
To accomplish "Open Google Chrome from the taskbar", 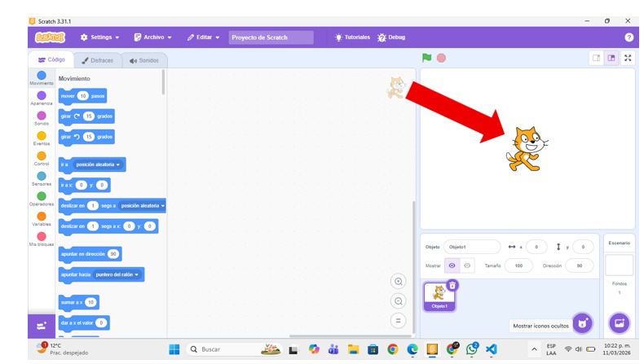I will (x=393, y=349).
